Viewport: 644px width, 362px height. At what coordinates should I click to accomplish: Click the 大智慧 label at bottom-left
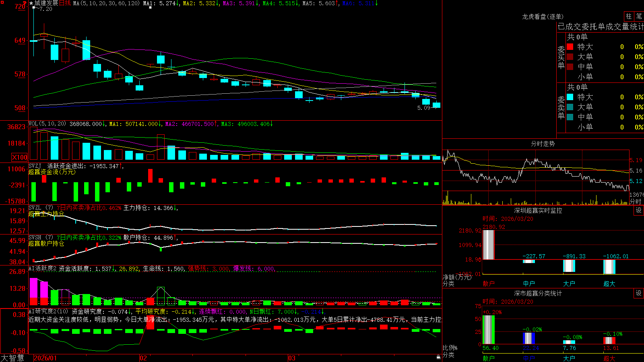tap(12, 358)
